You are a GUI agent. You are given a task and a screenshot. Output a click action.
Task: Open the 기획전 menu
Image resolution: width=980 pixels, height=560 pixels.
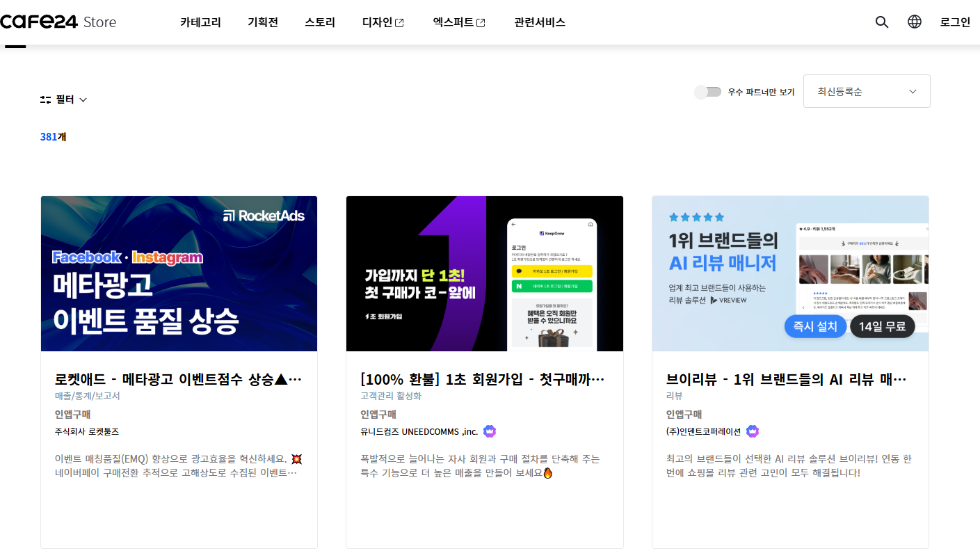coord(263,22)
